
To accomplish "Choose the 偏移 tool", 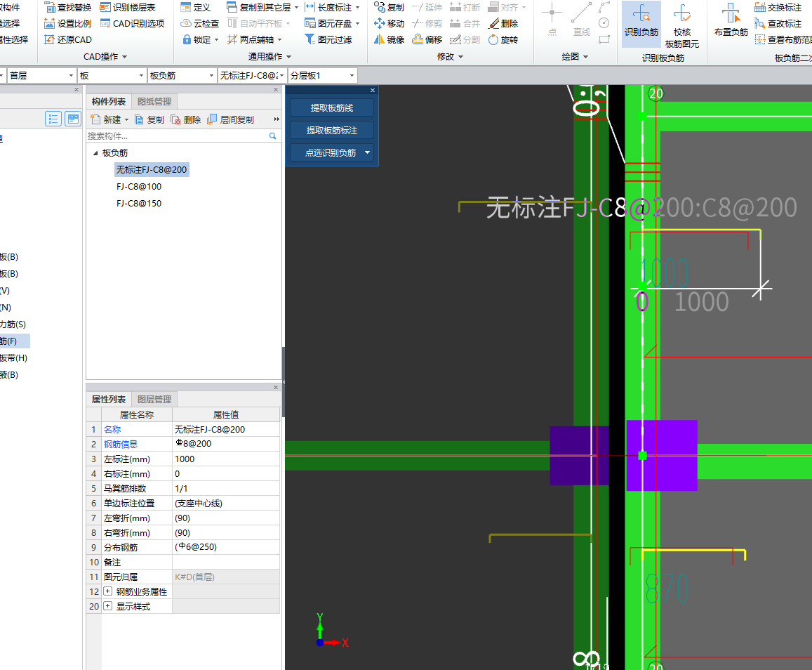I will point(427,39).
